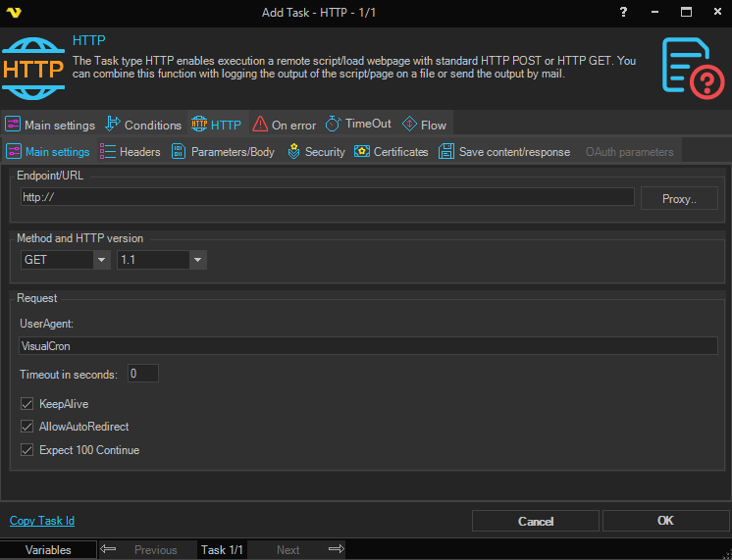
Task: Click the right arrow beside Next
Action: [x=336, y=550]
